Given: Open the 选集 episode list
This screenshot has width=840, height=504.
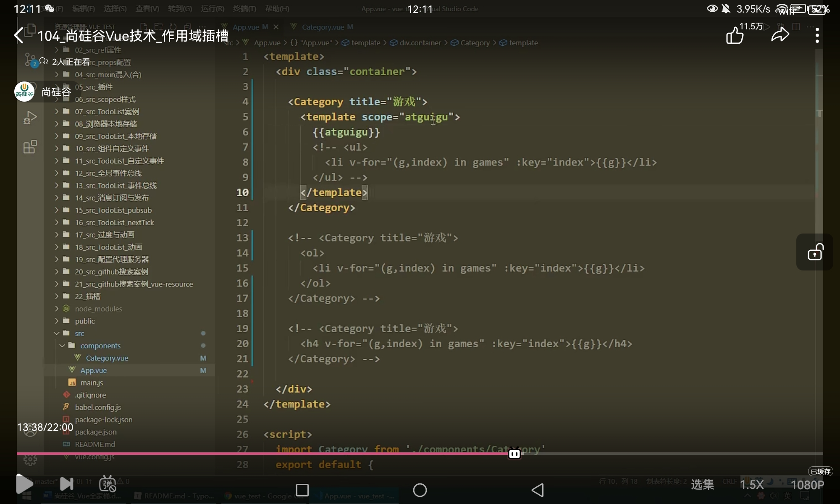Looking at the screenshot, I should (x=702, y=485).
